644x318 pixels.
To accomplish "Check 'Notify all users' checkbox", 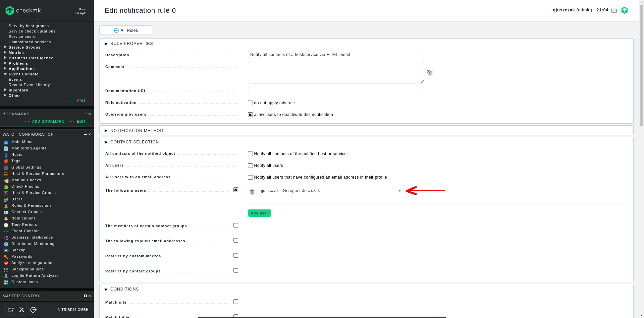I will click(x=250, y=166).
